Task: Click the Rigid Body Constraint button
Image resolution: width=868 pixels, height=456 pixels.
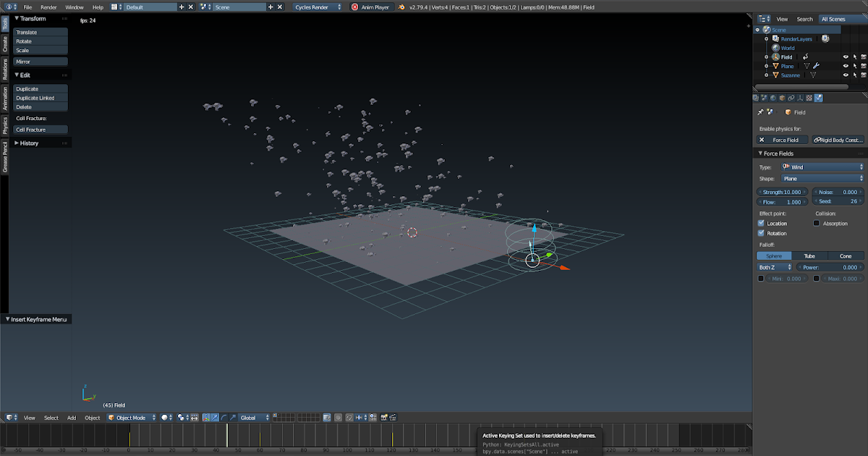Action: point(838,139)
